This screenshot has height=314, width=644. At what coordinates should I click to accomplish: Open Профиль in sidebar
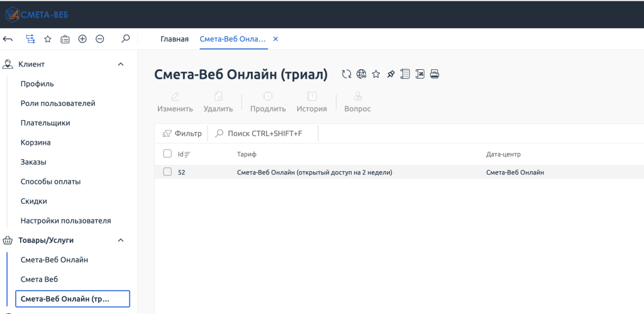click(37, 84)
